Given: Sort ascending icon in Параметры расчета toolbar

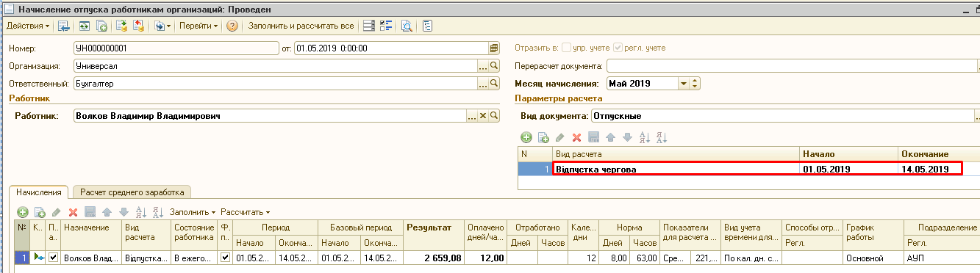Looking at the screenshot, I should (644, 137).
